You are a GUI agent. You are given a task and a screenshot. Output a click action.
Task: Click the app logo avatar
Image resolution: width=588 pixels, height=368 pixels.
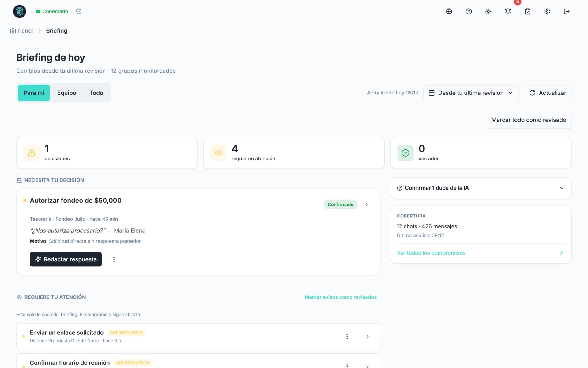click(20, 11)
